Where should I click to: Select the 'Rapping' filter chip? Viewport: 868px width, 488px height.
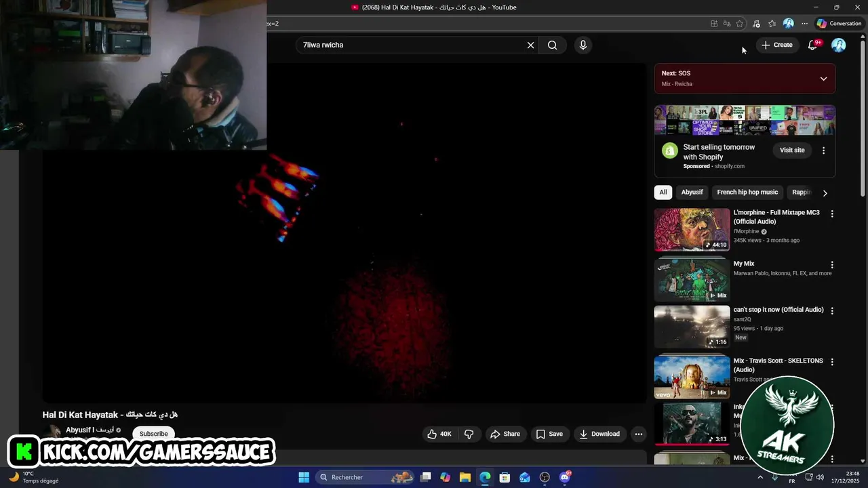pos(802,192)
